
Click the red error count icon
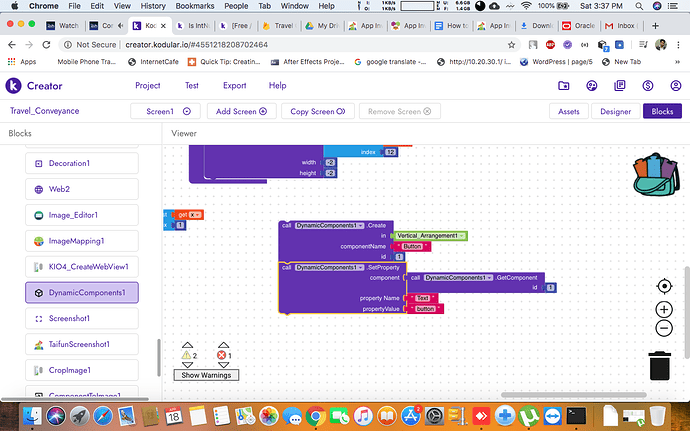[223, 354]
